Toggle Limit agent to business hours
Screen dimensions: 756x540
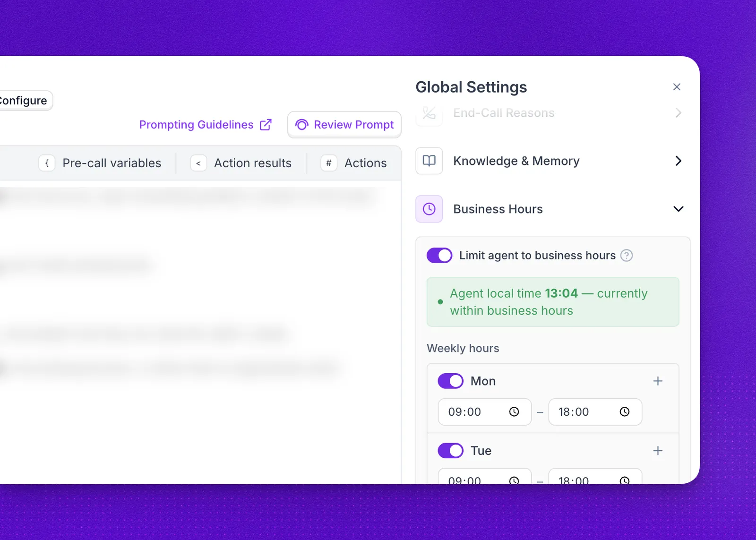click(x=439, y=256)
